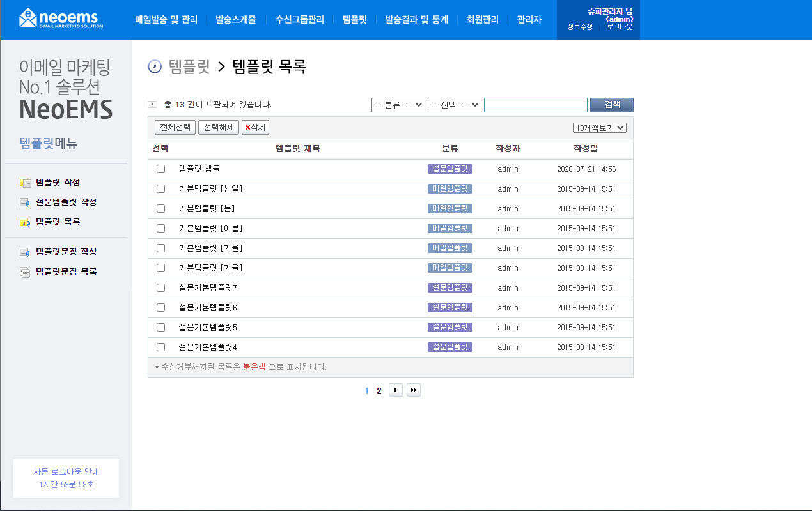This screenshot has height=511, width=812.
Task: Open the 10개씩보기 page-size dropdown
Action: click(600, 128)
